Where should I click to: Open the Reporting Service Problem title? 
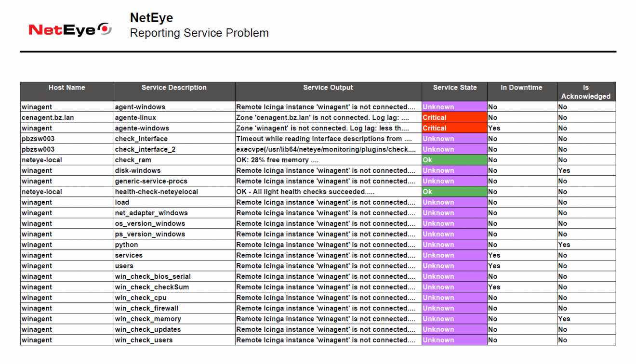pyautogui.click(x=199, y=33)
